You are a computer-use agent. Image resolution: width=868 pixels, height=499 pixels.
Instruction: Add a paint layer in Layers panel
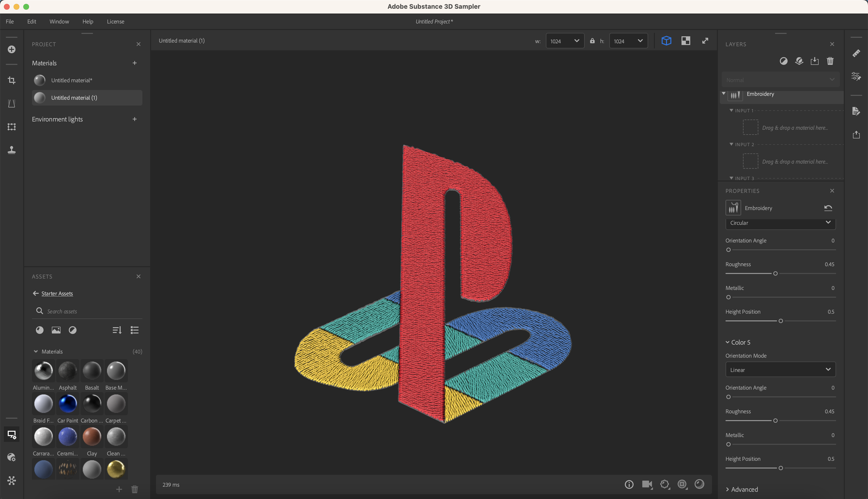click(799, 61)
